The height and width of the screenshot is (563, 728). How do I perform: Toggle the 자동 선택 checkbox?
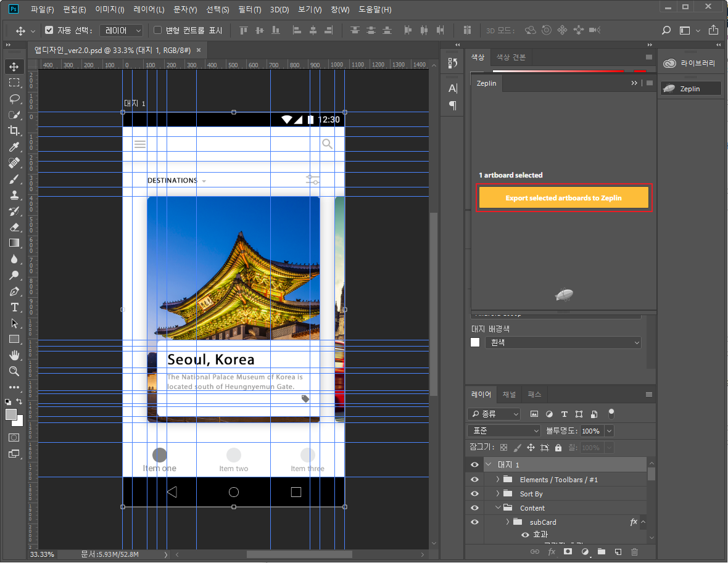coord(49,30)
